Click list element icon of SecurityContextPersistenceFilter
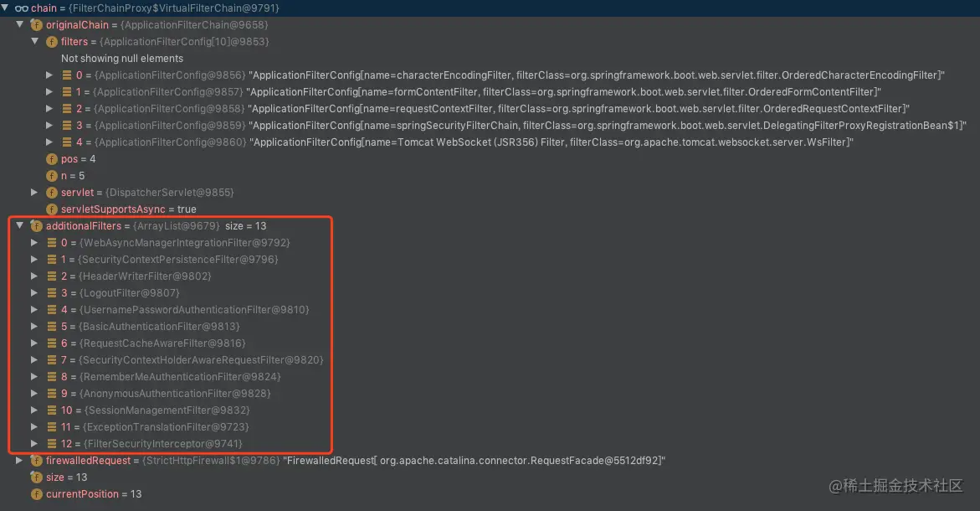The height and width of the screenshot is (511, 980). click(52, 260)
